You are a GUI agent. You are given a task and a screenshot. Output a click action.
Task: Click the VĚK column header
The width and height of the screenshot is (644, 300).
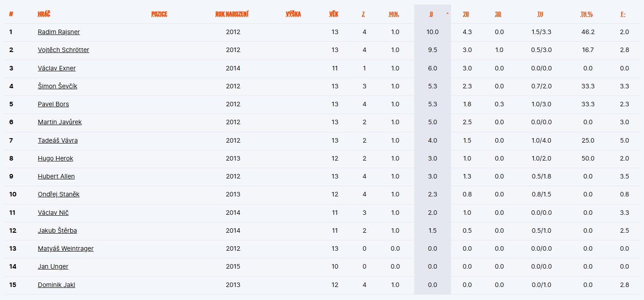(x=334, y=14)
